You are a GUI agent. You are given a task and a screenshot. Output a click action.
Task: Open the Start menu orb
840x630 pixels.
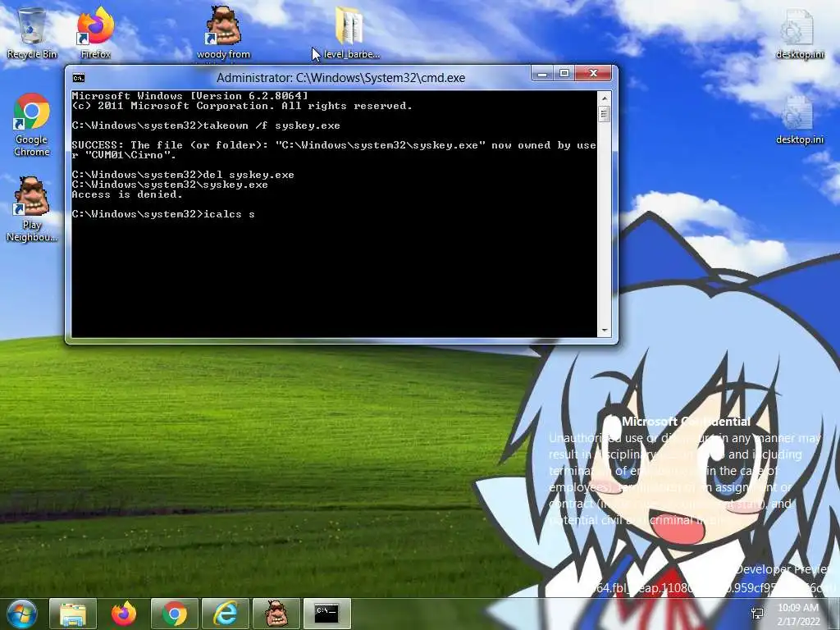[x=21, y=614]
